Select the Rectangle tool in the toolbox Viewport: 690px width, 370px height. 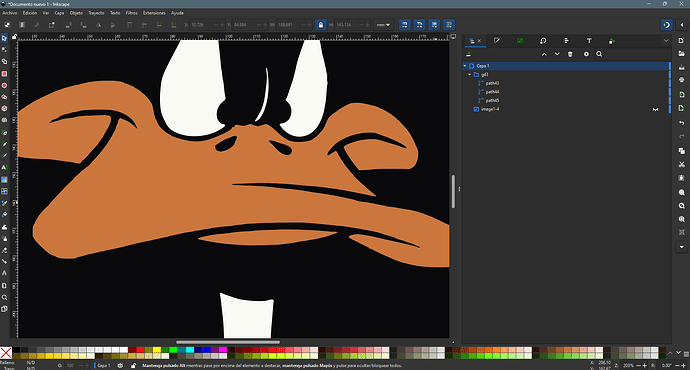point(4,73)
